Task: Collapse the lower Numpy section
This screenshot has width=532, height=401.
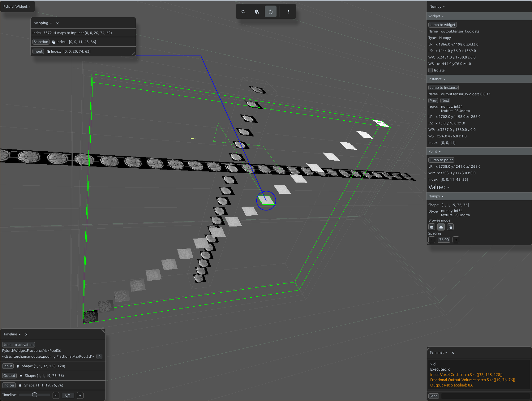Action: (436, 196)
